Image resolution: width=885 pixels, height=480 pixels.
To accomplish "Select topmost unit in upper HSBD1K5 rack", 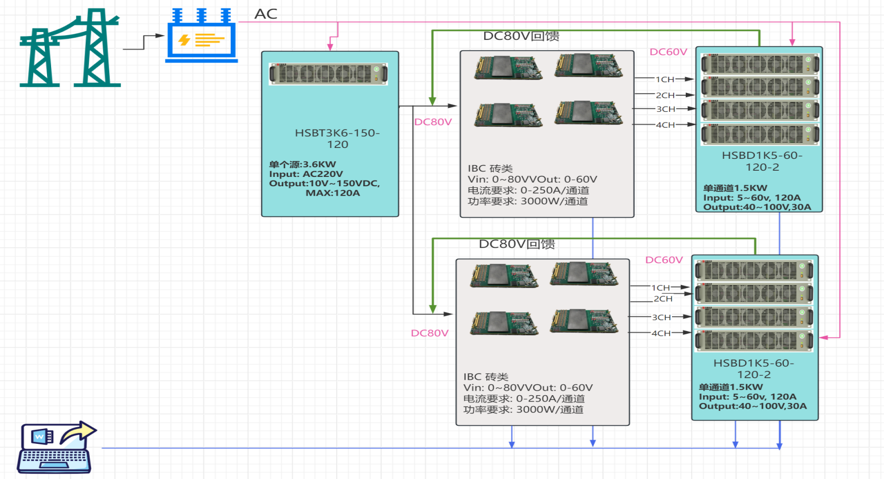I will [757, 64].
